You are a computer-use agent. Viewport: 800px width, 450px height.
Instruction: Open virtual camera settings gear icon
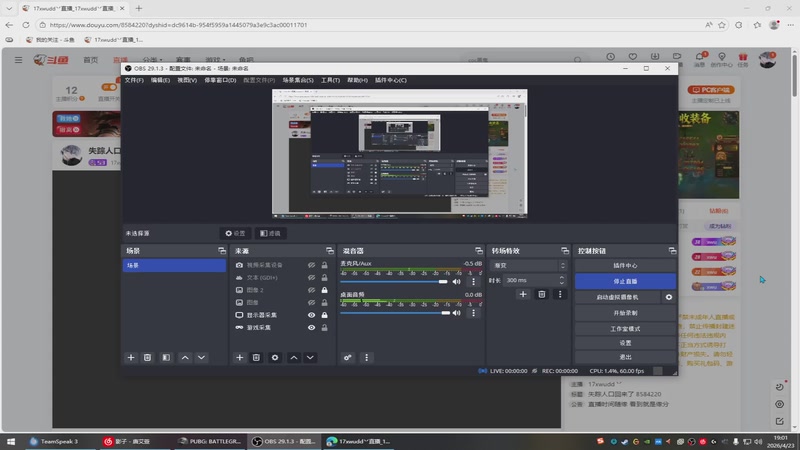point(669,297)
